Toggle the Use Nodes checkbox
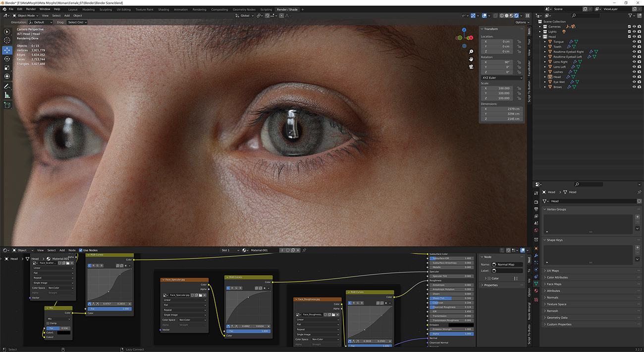This screenshot has height=352, width=644. pyautogui.click(x=81, y=251)
